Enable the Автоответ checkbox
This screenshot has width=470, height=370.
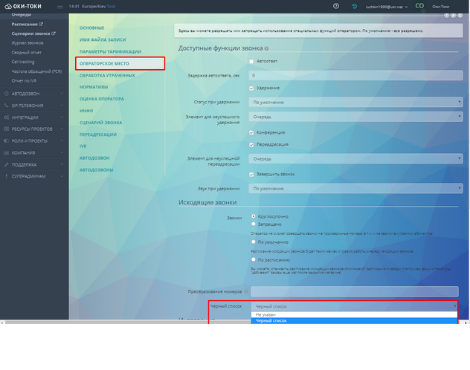pyautogui.click(x=252, y=61)
